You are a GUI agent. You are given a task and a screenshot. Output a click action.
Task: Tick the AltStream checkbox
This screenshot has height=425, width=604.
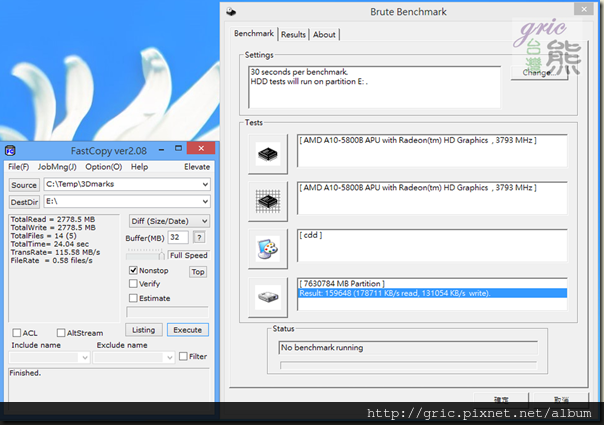[61, 333]
